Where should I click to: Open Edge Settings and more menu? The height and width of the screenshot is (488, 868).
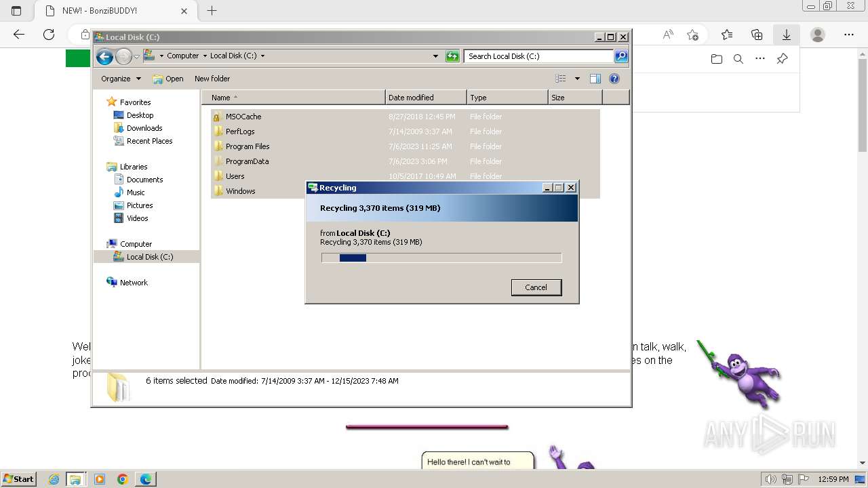click(849, 35)
